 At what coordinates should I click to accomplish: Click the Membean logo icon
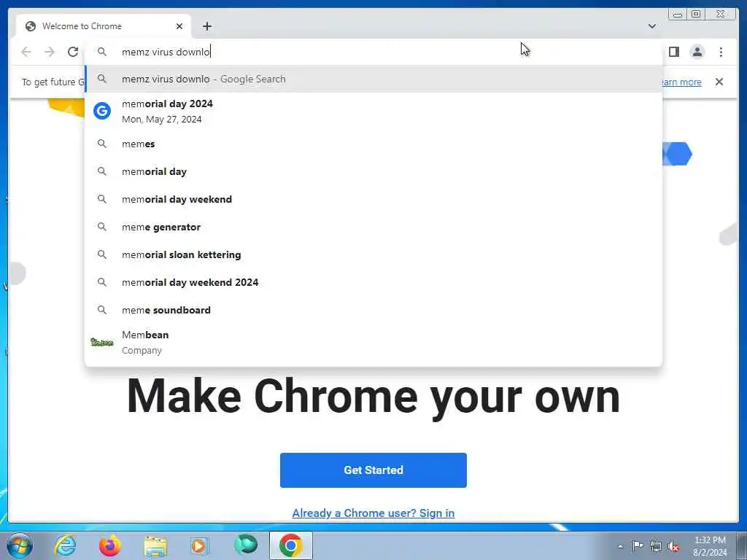102,343
